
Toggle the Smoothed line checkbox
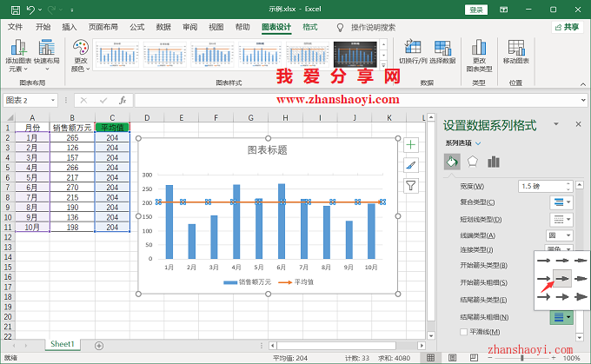point(463,332)
